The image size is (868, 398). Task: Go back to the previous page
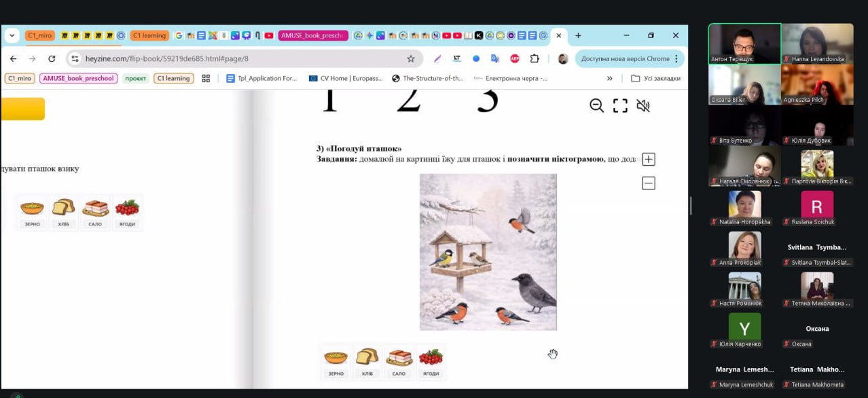tap(14, 59)
